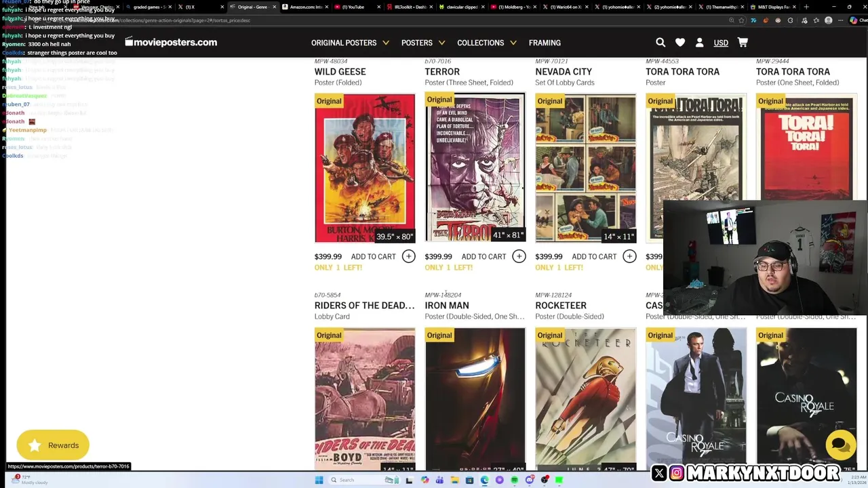Switch to the graded games browser tab

[x=148, y=7]
